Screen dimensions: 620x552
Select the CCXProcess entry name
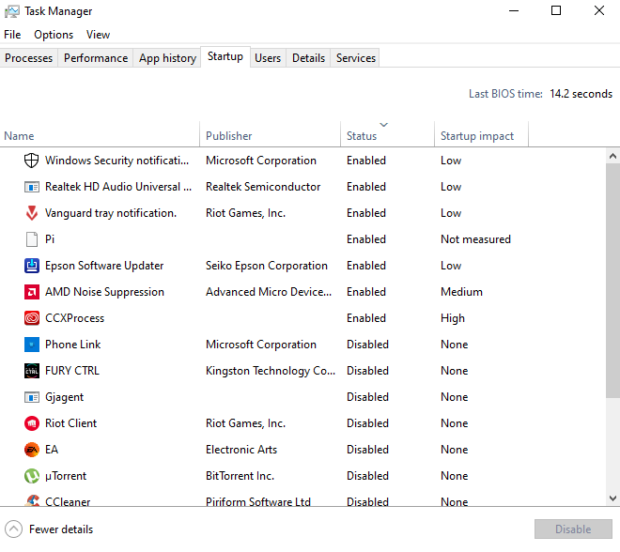[75, 318]
